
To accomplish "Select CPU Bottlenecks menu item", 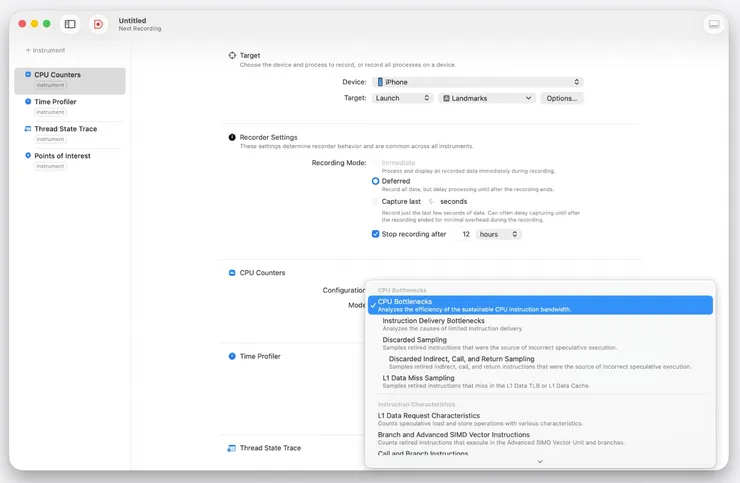I will pyautogui.click(x=540, y=305).
